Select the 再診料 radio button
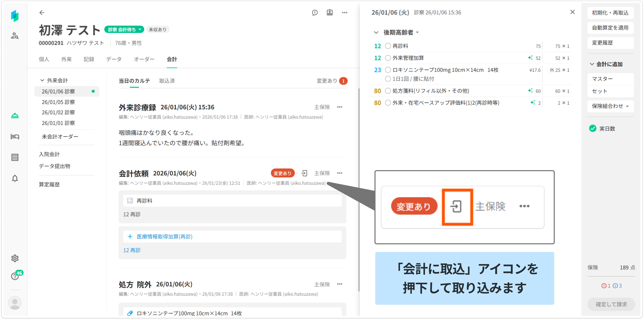The image size is (644, 320). point(388,46)
